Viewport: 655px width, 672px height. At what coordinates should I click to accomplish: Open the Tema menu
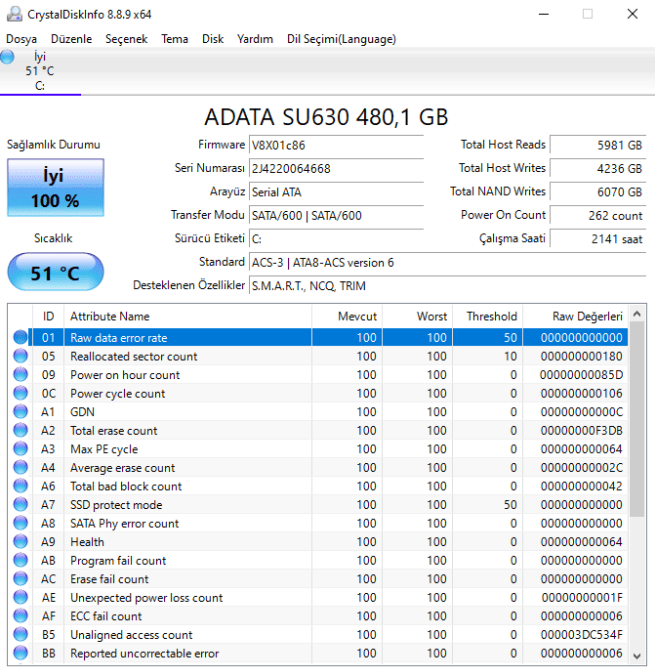pos(174,39)
